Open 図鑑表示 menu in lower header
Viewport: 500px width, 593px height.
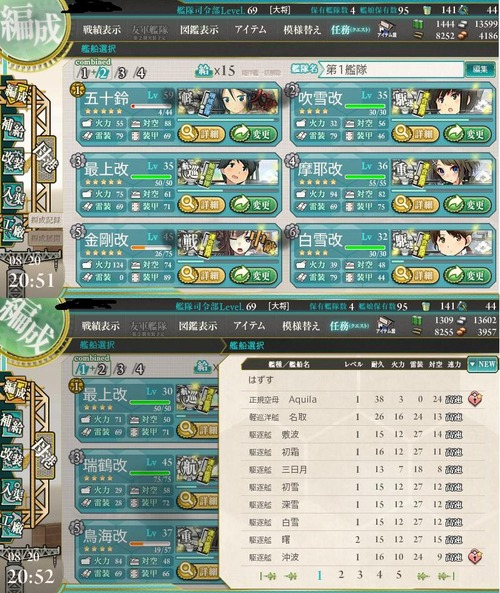click(x=198, y=326)
